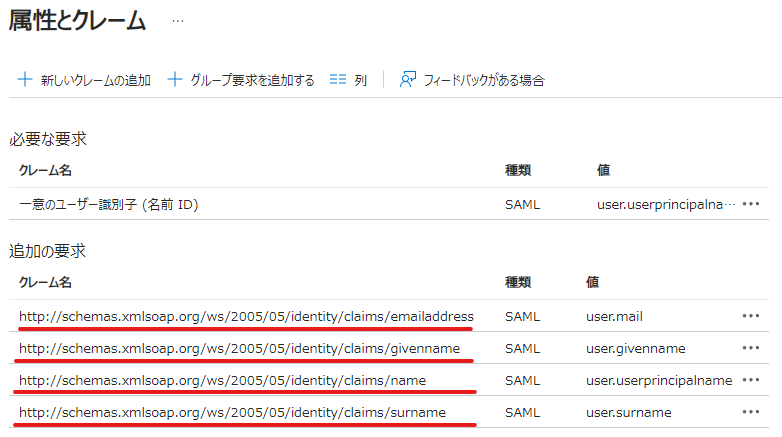Click the クレーム名 header under 必要な要求
This screenshot has width=782, height=437.
(45, 171)
